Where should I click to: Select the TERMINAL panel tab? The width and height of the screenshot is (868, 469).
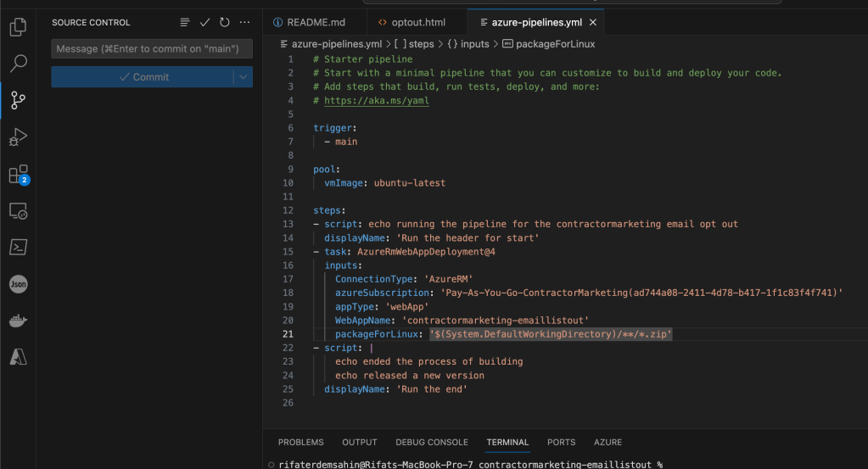click(507, 443)
